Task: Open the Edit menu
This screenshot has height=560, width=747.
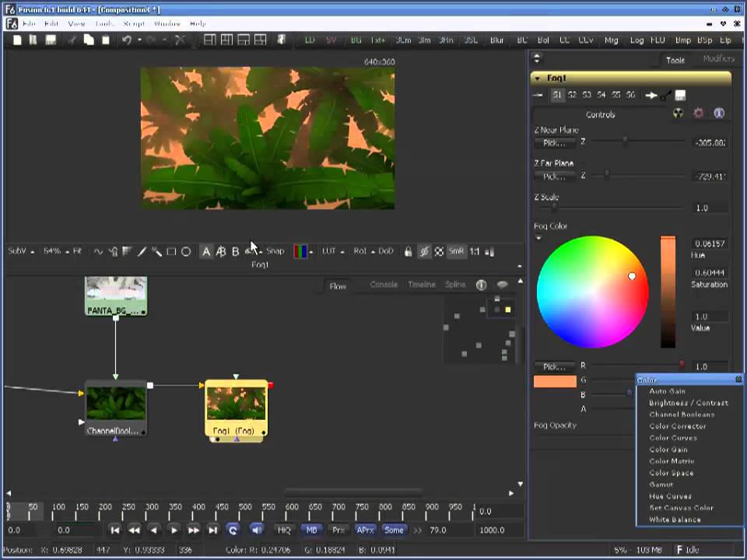Action: click(51, 23)
